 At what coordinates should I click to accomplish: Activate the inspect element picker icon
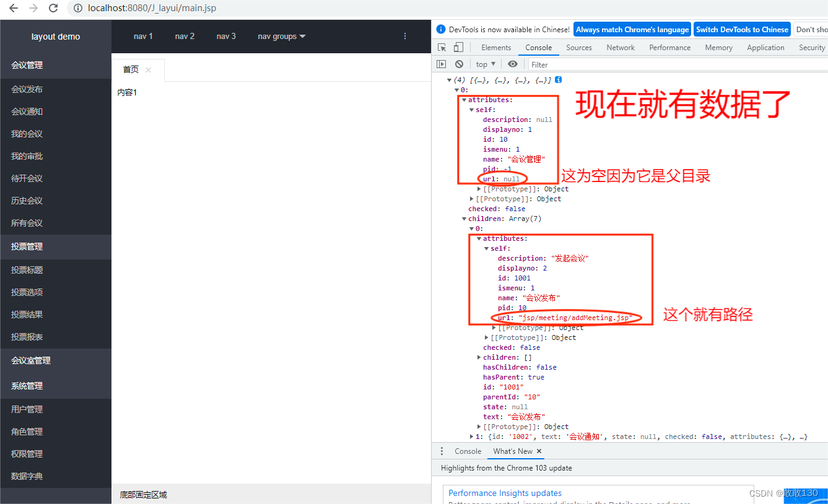(x=442, y=47)
